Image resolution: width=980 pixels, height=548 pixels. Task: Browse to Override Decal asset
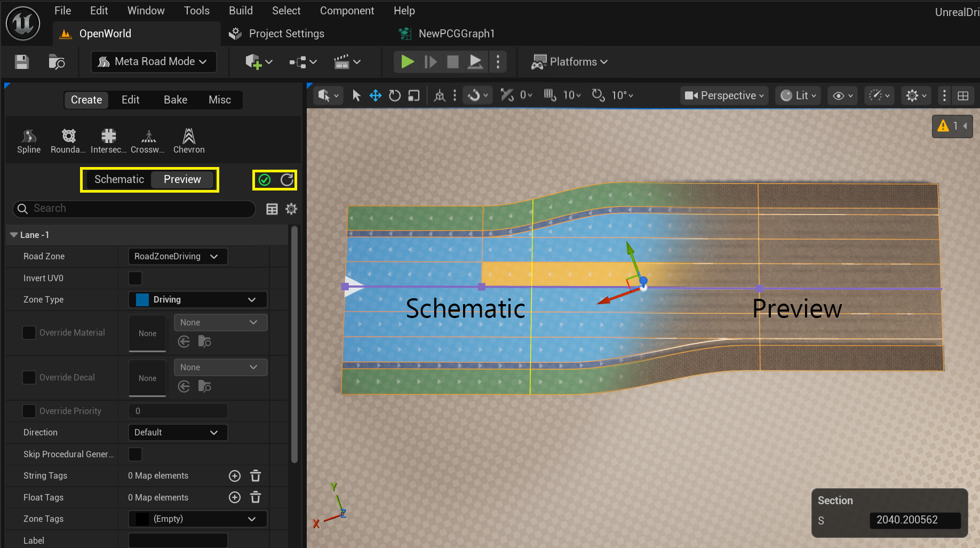(205, 386)
